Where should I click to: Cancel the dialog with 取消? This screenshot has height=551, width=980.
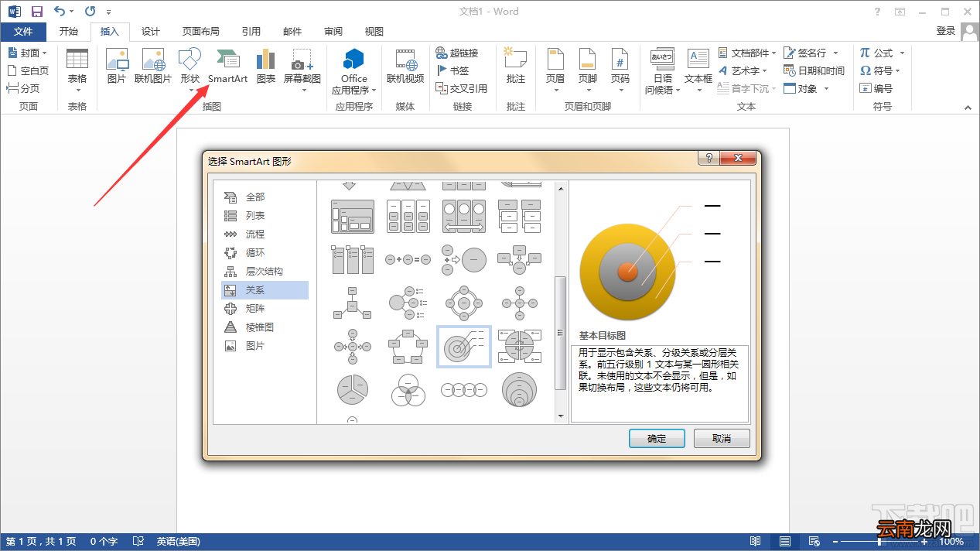tap(722, 438)
